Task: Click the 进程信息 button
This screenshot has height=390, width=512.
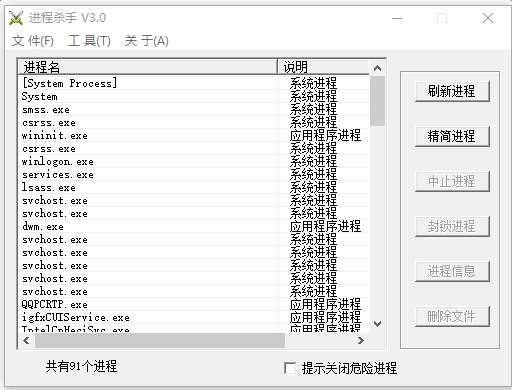Action: pos(452,271)
